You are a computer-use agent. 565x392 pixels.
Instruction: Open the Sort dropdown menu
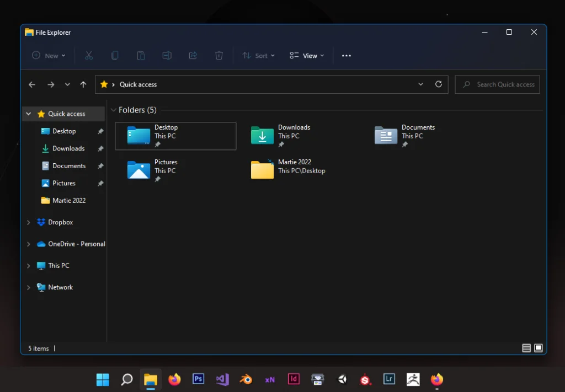(x=258, y=56)
